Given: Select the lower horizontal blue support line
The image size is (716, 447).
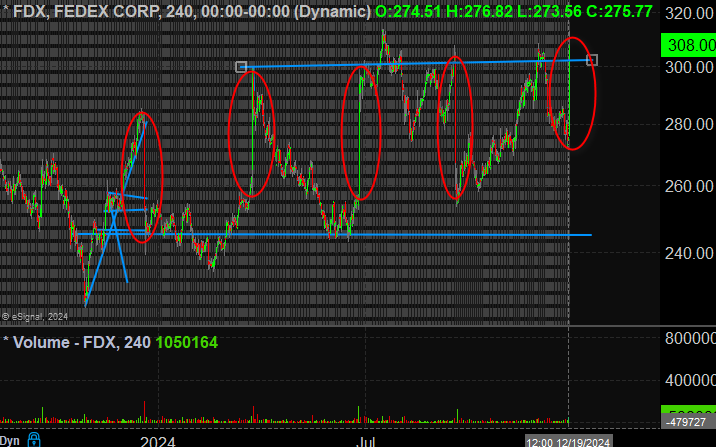Looking at the screenshot, I should 333,235.
